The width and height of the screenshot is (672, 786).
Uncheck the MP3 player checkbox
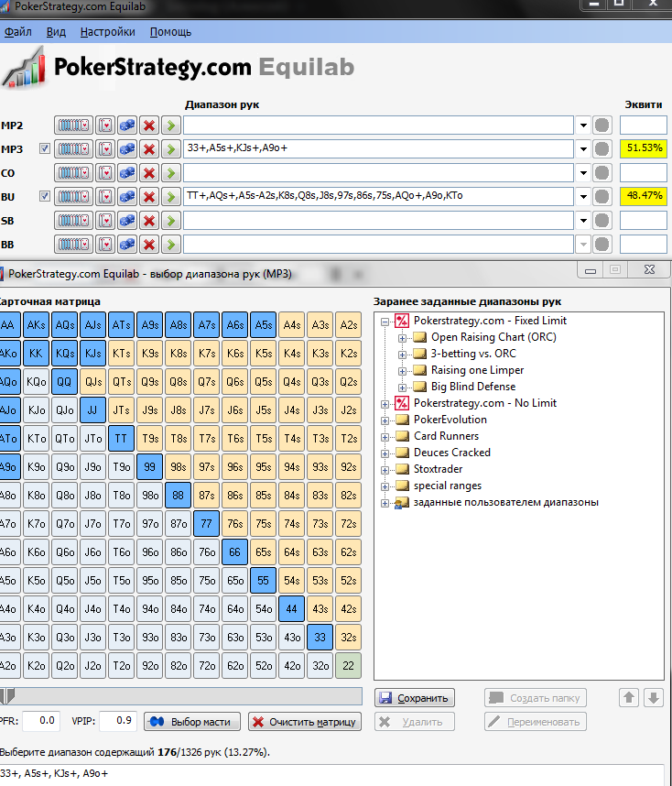coord(45,148)
